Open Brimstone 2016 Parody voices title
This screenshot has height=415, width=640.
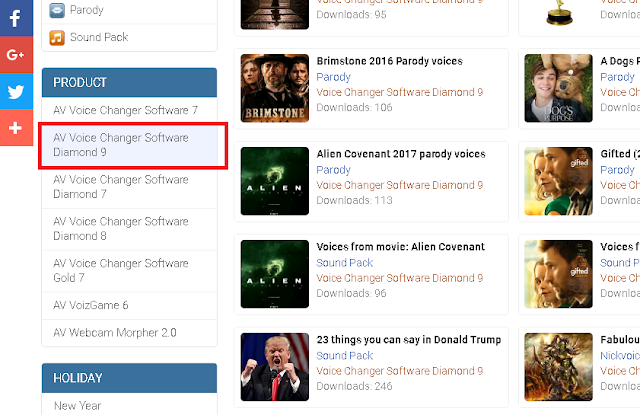(389, 61)
